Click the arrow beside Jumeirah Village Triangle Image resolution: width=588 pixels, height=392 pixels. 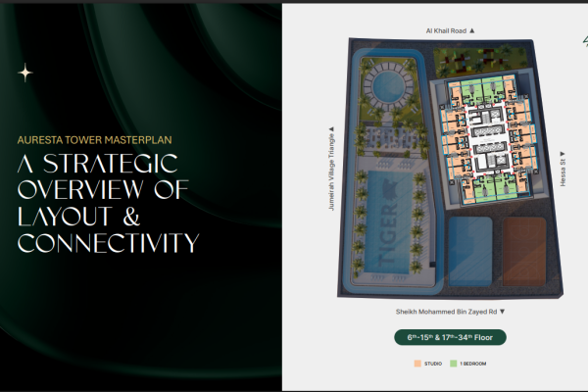tap(331, 129)
